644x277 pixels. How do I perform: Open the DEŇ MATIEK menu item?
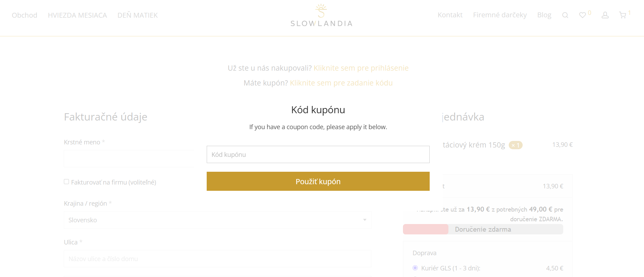(x=138, y=15)
